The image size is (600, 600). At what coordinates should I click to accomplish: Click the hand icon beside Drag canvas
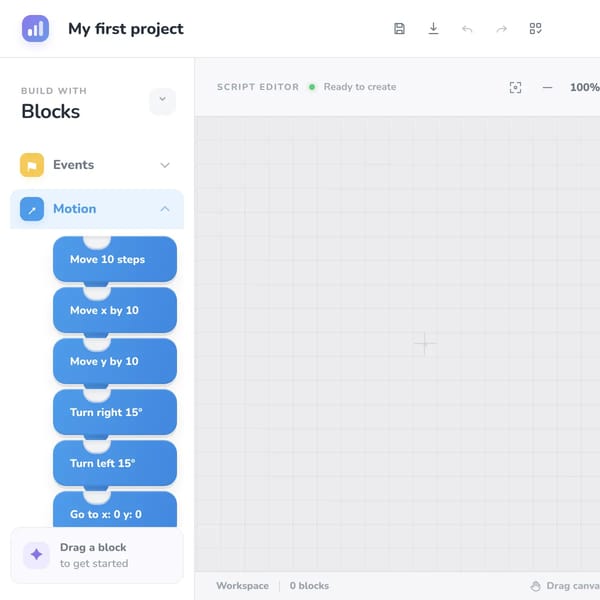536,586
